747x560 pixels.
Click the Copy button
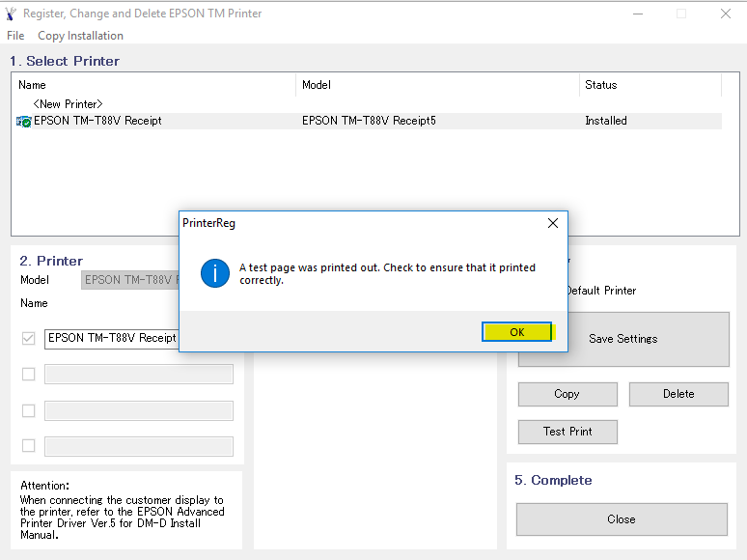567,394
